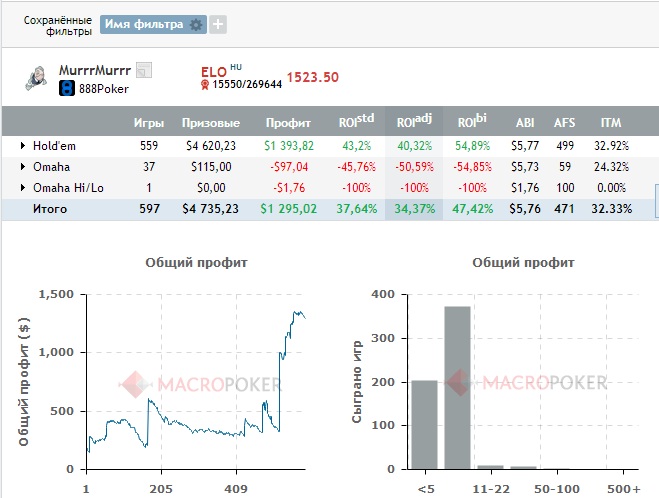Select the 'Имя фильтра' saved filter
The height and width of the screenshot is (498, 659).
144,24
